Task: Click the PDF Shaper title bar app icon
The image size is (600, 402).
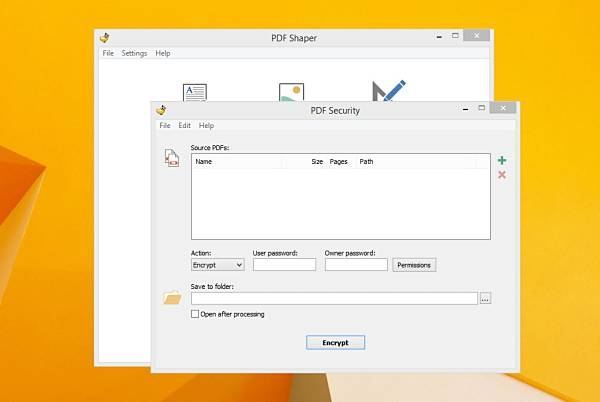Action: (x=104, y=37)
